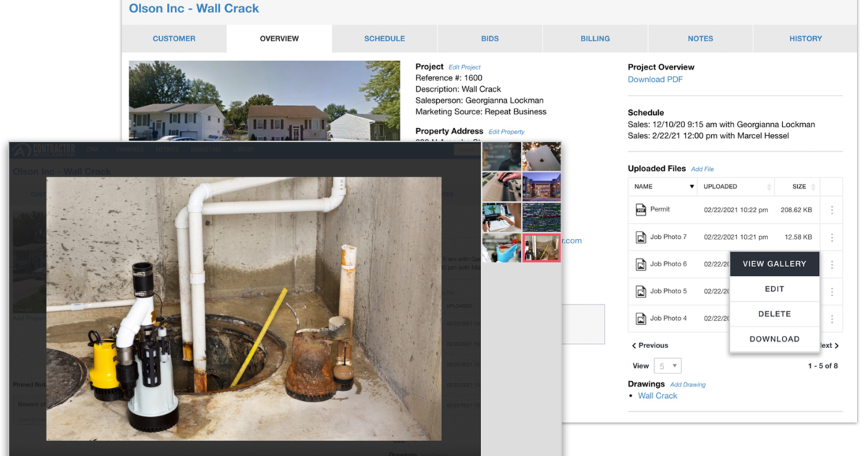Open the kebab menu beside Job Photo 5
The height and width of the screenshot is (456, 868).
832,290
